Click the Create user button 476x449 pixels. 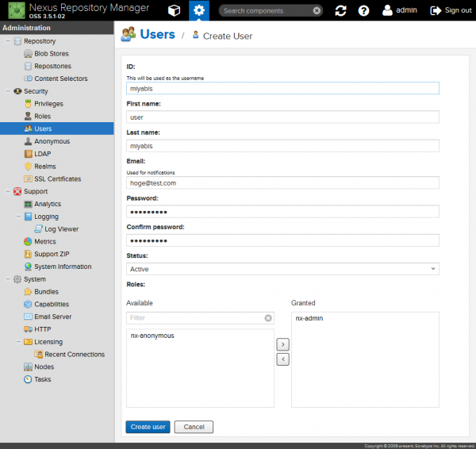pyautogui.click(x=148, y=427)
